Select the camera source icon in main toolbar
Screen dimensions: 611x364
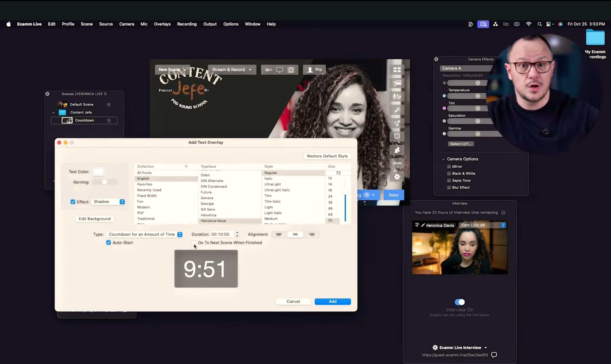(268, 70)
